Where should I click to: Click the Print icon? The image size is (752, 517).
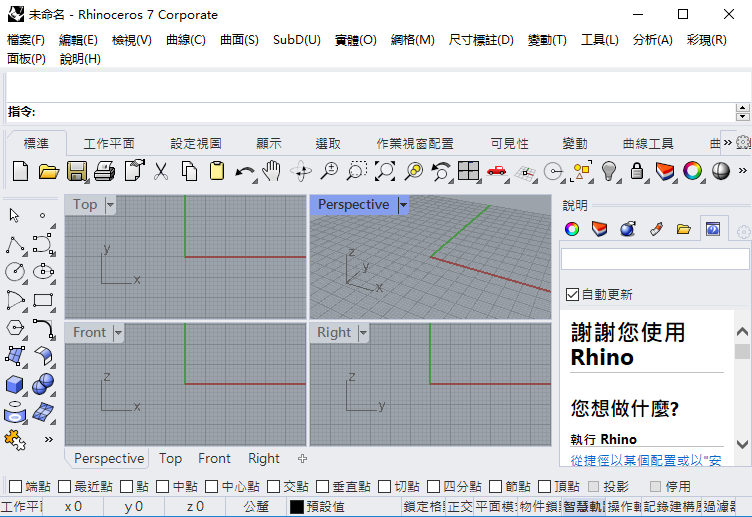(x=105, y=171)
